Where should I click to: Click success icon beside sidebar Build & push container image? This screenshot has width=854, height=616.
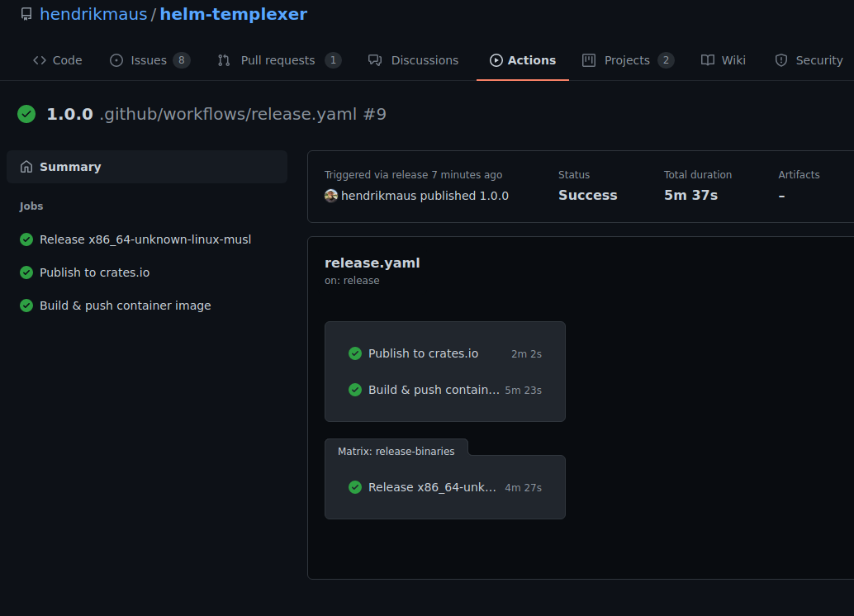(26, 306)
